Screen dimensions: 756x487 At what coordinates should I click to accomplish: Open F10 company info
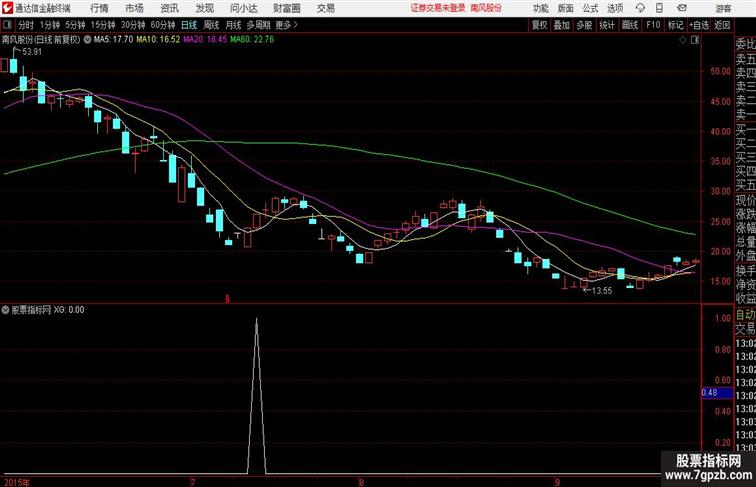(653, 25)
